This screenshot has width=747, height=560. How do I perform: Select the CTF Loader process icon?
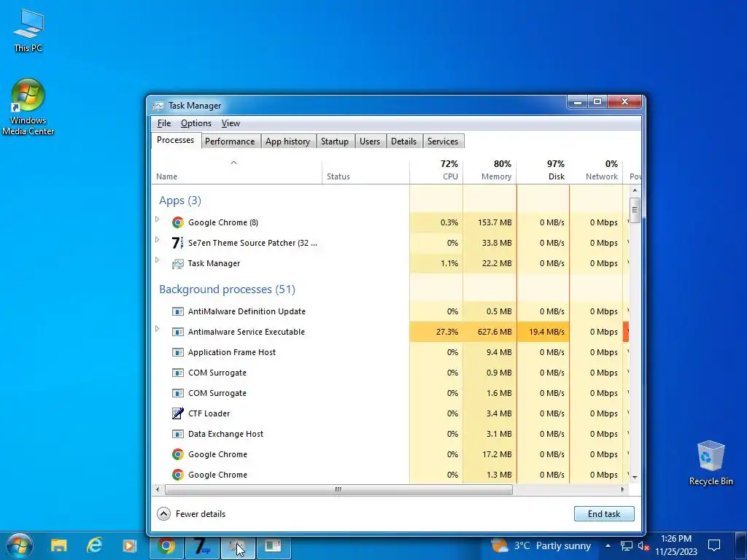178,413
